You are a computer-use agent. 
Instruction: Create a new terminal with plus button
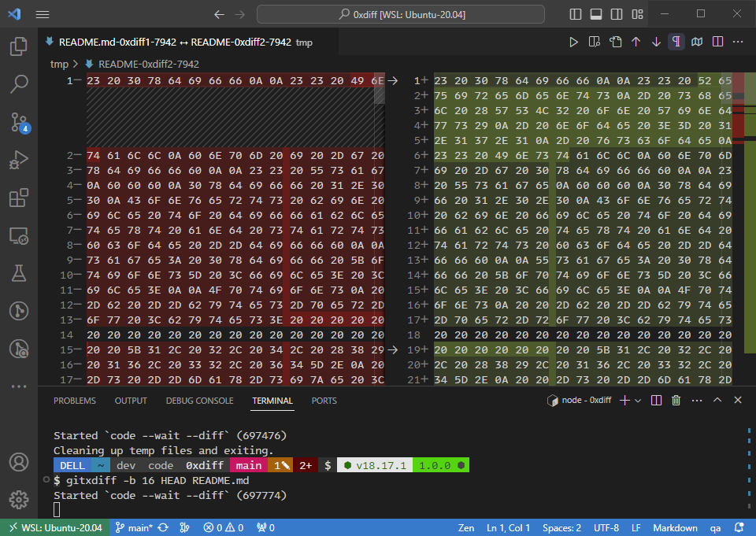click(624, 400)
